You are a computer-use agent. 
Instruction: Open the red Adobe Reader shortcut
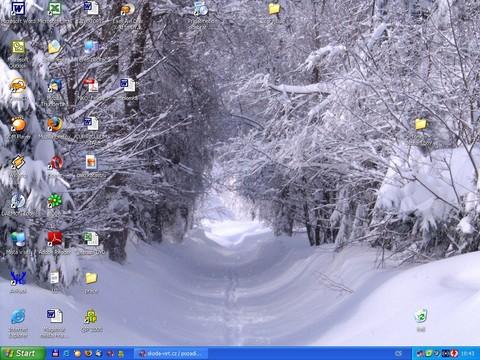coord(55,239)
